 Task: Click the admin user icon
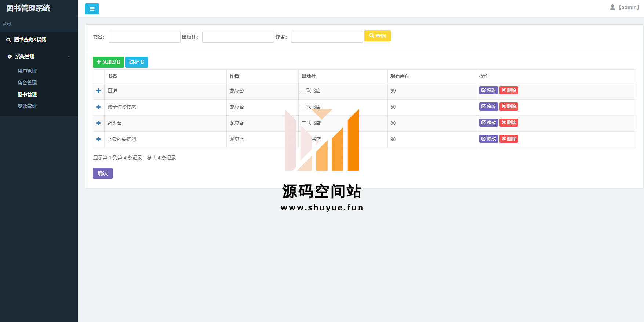(612, 7)
